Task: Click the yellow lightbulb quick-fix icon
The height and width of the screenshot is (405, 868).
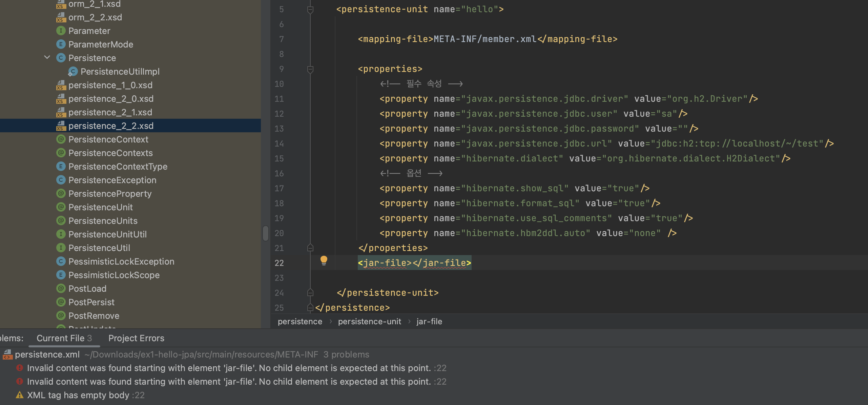Action: pos(324,261)
